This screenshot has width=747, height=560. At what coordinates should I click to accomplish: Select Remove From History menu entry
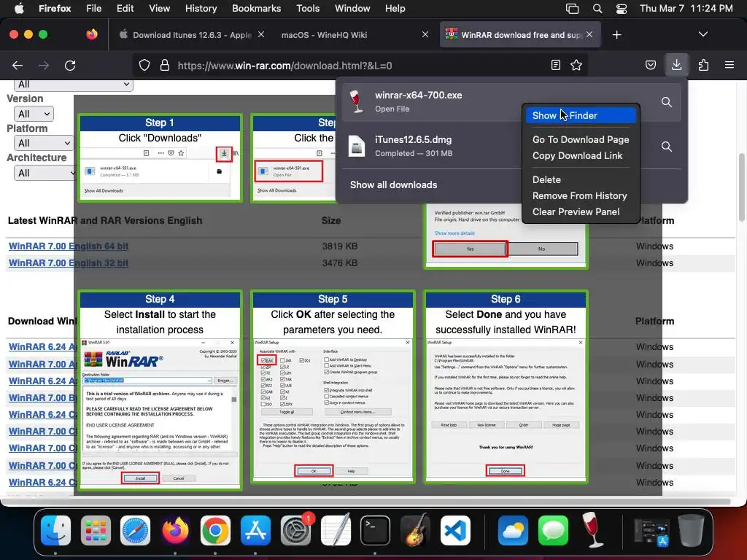(x=581, y=195)
